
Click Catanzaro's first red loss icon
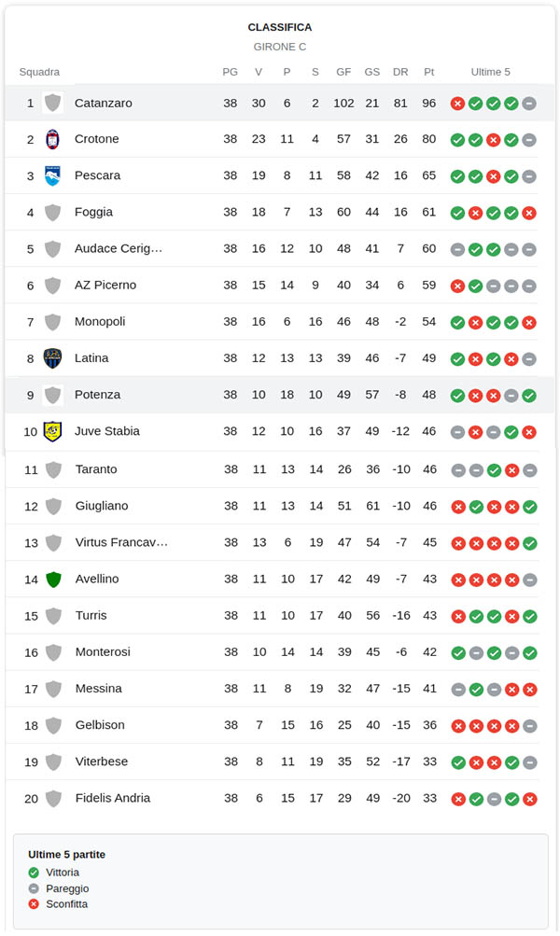(457, 104)
